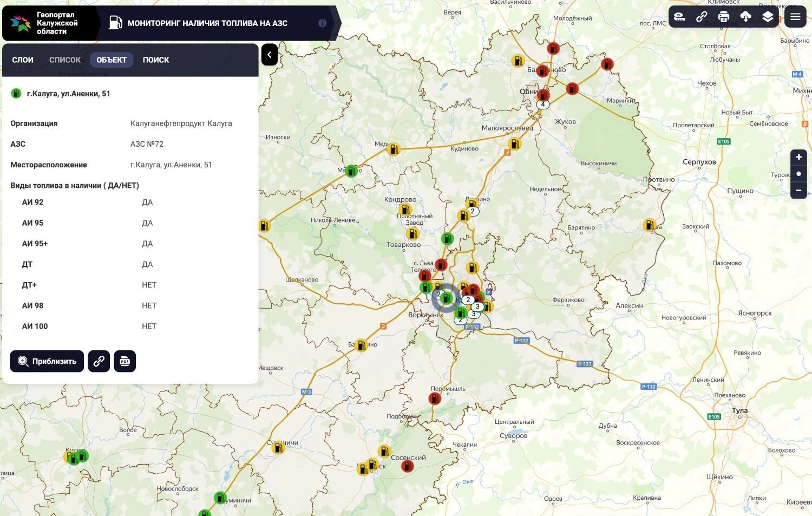Click green fuel icon beside address heading
This screenshot has height=516, width=812.
(16, 94)
